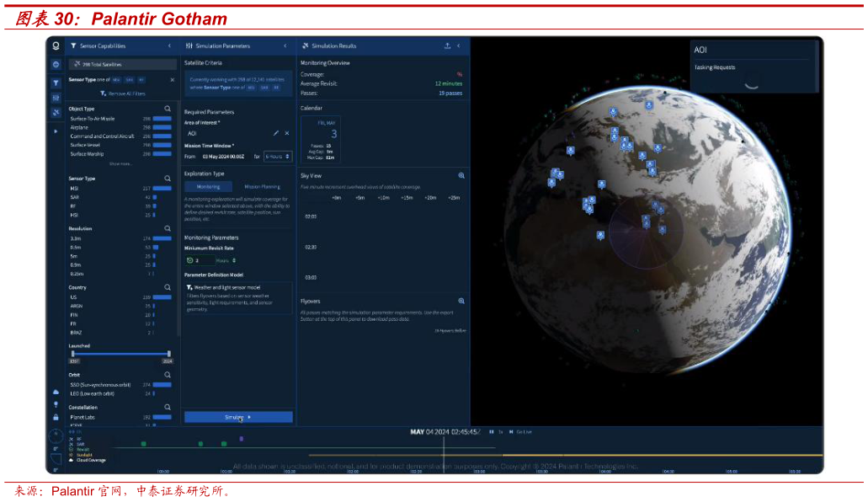The image size is (868, 502).
Task: Filter by Surface Warship object type
Action: click(120, 154)
